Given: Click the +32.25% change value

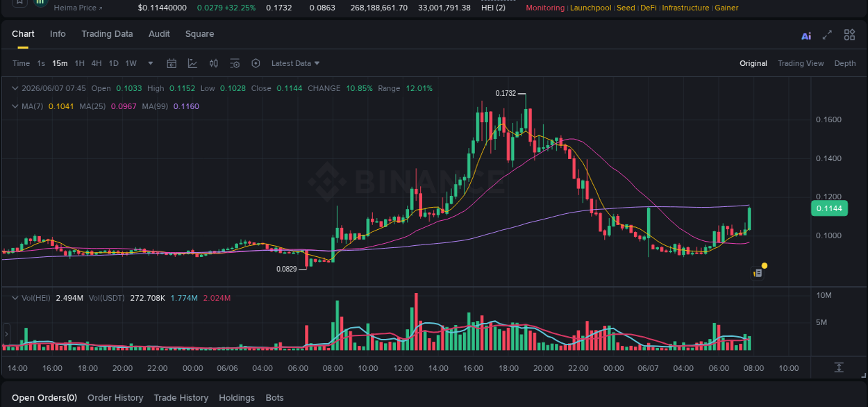Looking at the screenshot, I should tap(240, 8).
